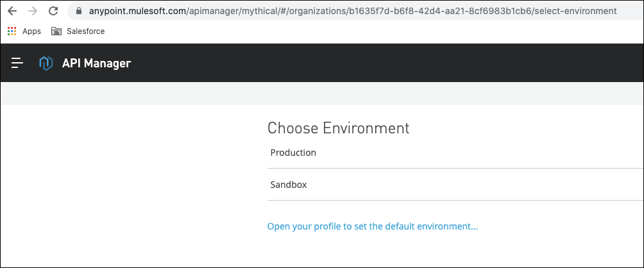The height and width of the screenshot is (268, 644).
Task: Click the MuleSoft logo in header
Action: tap(46, 63)
